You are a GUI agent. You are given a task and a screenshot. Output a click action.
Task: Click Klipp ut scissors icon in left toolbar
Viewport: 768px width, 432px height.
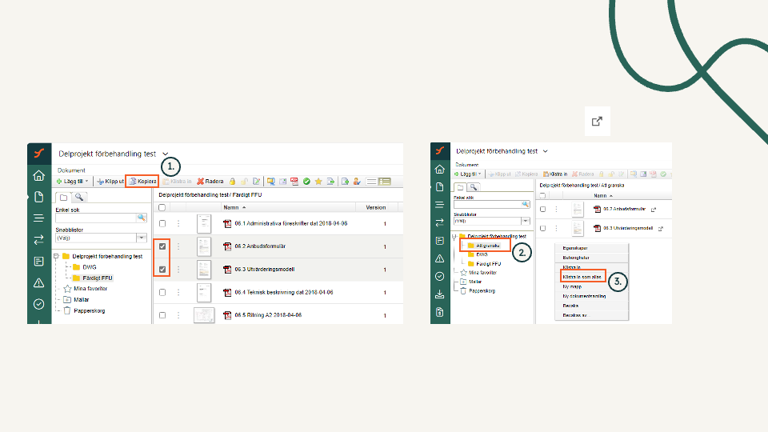[x=109, y=181]
